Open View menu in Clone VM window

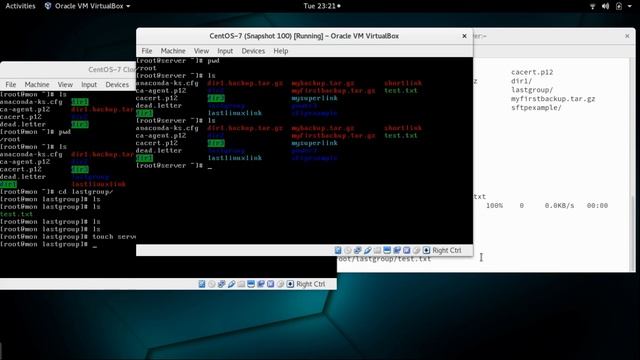tap(65, 84)
